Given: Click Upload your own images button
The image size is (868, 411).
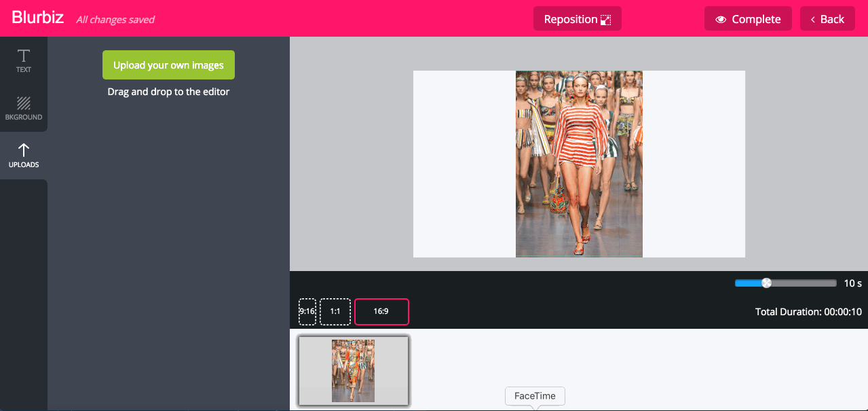Looking at the screenshot, I should [x=168, y=65].
